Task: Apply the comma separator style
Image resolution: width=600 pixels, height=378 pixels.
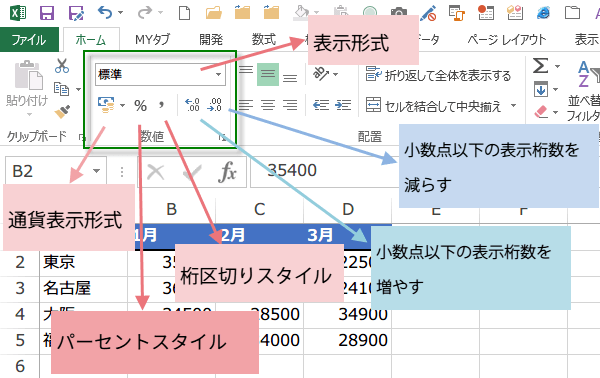Action: coord(162,105)
